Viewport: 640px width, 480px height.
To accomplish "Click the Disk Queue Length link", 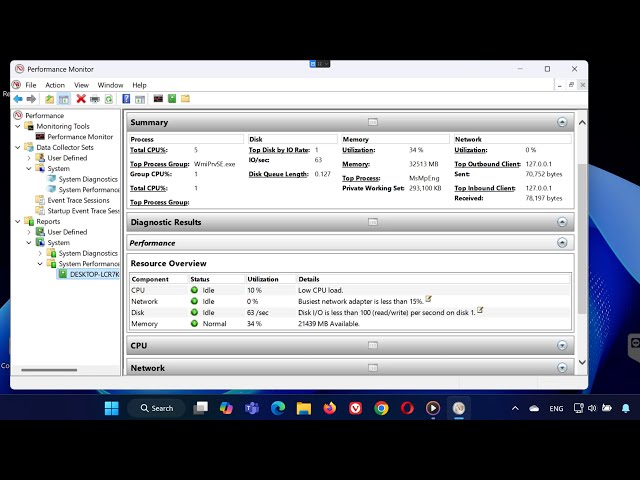I will click(278, 174).
